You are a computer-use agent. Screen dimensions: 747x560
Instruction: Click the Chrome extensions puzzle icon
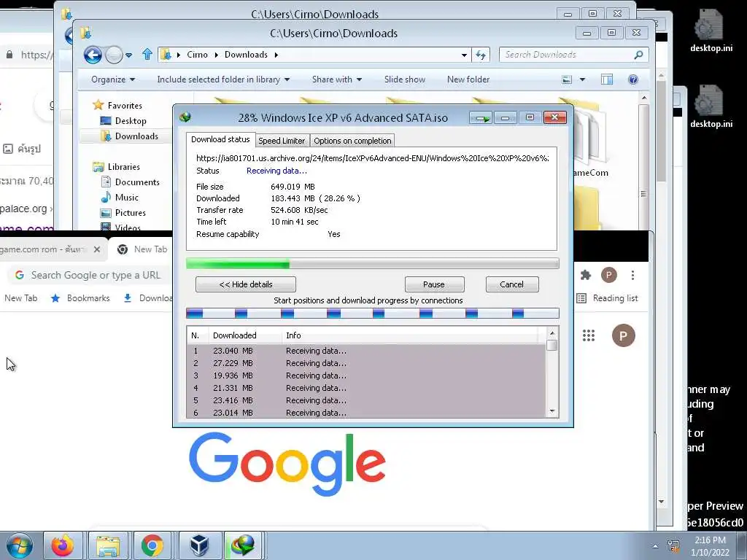[586, 275]
